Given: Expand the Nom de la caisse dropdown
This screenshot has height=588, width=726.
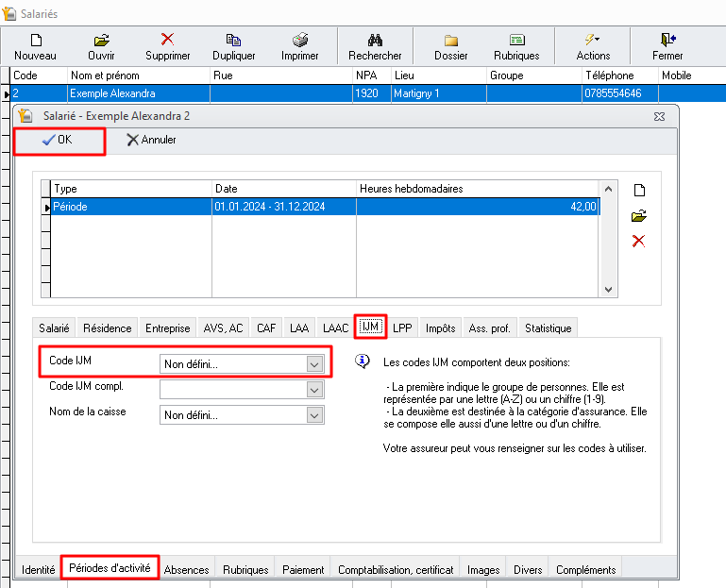Looking at the screenshot, I should pos(314,414).
